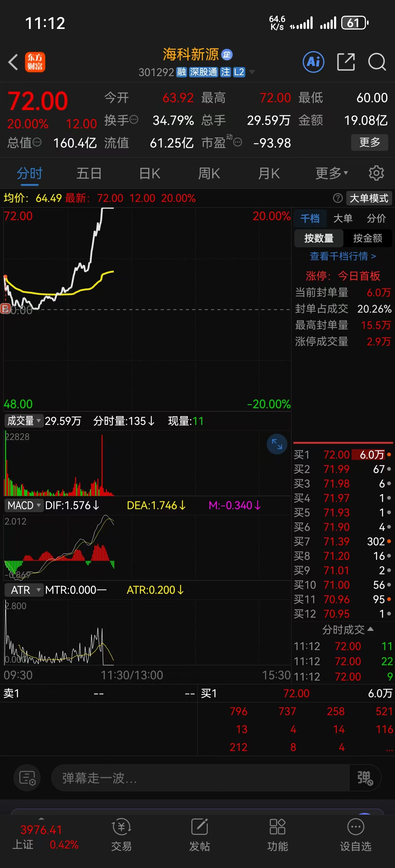Switch to 五日 tab
The image size is (395, 868).
point(89,173)
